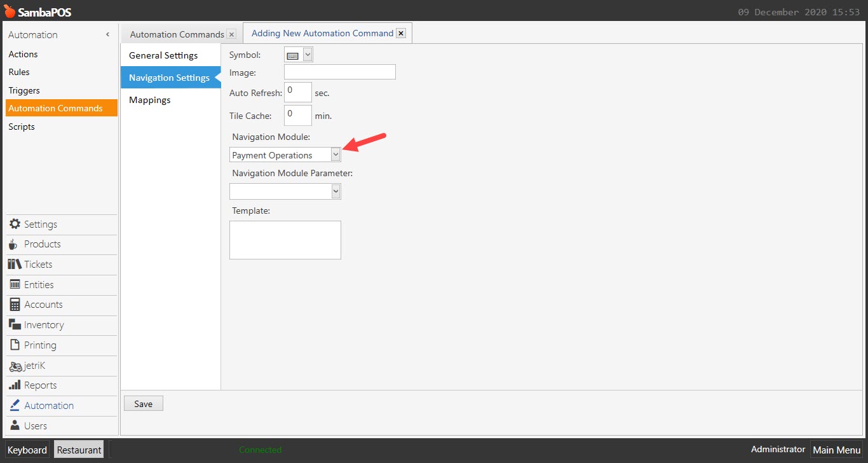Switch to the Automation Commands tab
The image size is (868, 463).
coord(176,34)
